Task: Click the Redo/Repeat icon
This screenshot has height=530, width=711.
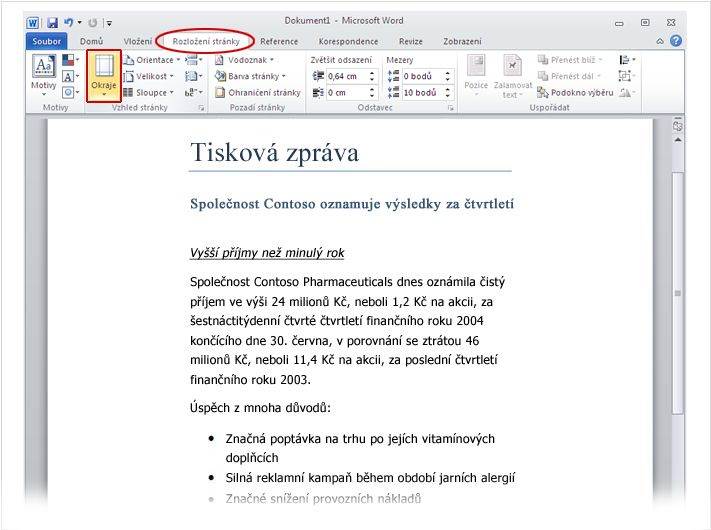Action: point(93,22)
